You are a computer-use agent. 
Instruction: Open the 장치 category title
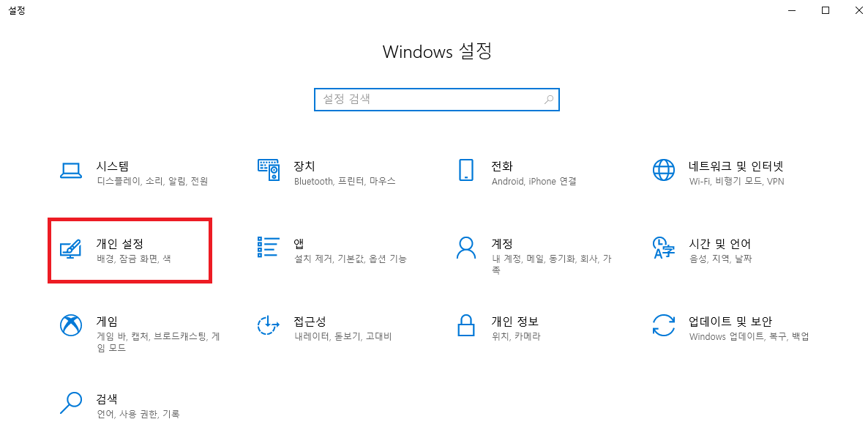(304, 166)
